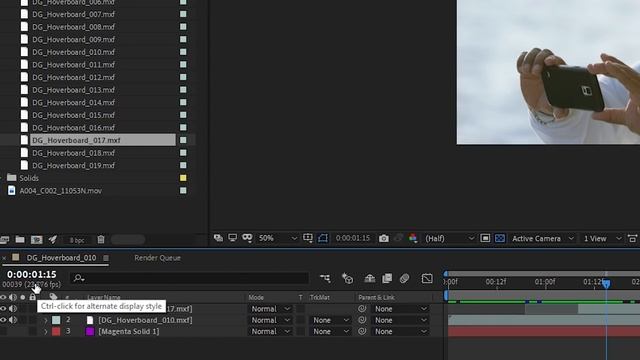Lock the DG_Hoverboard_010.mxf layer

(x=33, y=320)
